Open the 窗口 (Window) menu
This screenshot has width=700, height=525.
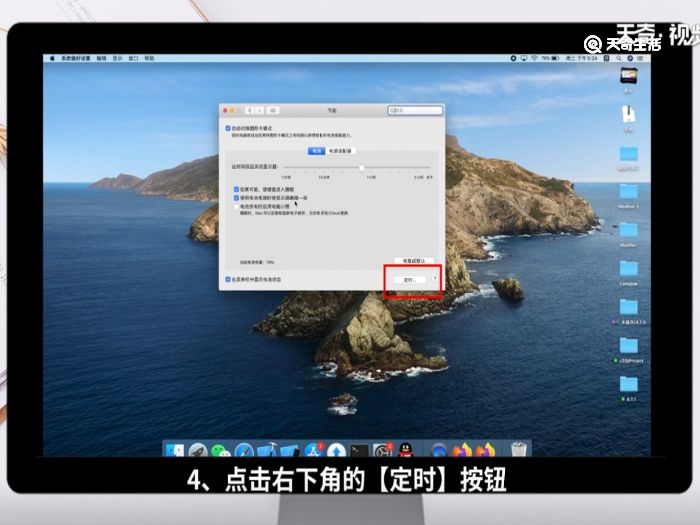(x=133, y=58)
